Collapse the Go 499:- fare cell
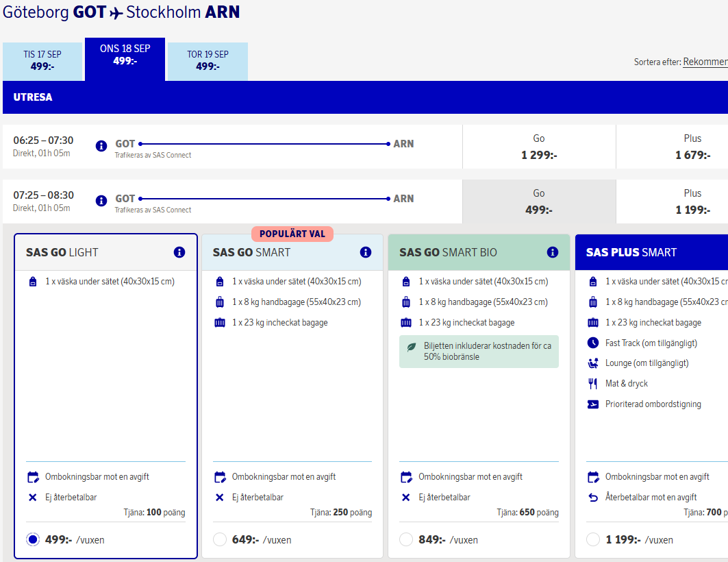This screenshot has height=562, width=728. click(x=539, y=201)
